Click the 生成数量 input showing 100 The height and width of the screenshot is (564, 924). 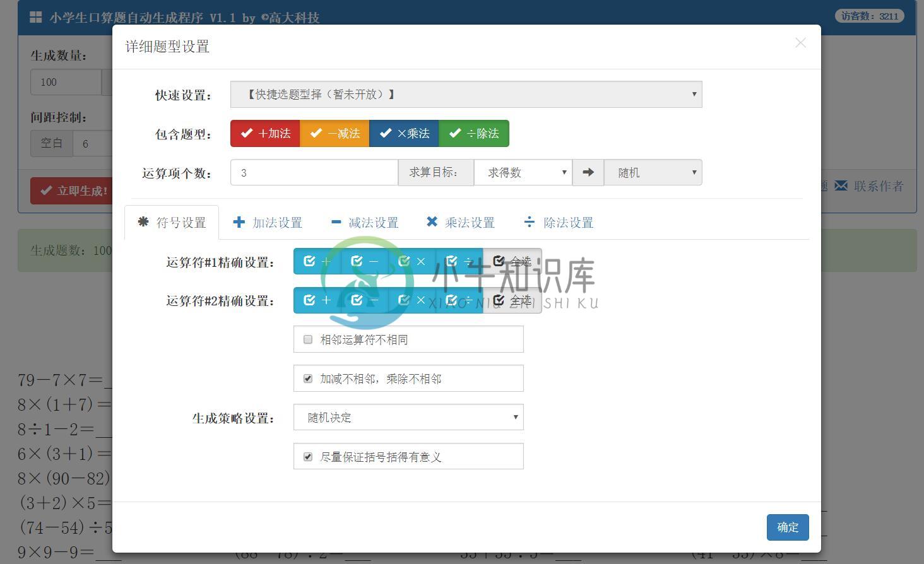tap(66, 82)
